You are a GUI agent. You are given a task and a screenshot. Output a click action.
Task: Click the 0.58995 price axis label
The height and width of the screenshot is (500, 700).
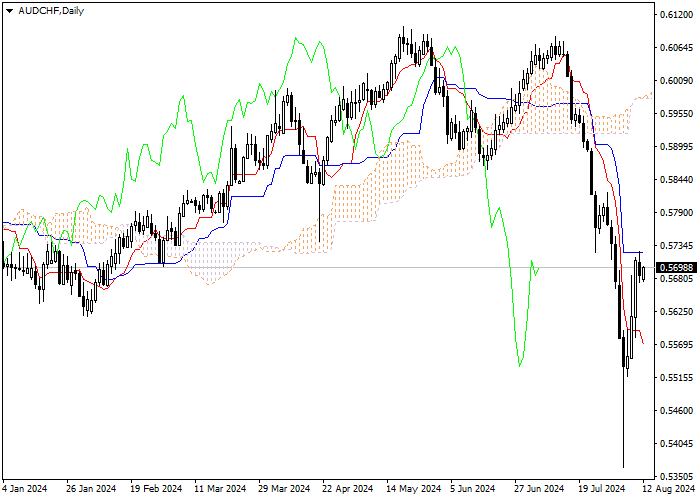tap(677, 147)
